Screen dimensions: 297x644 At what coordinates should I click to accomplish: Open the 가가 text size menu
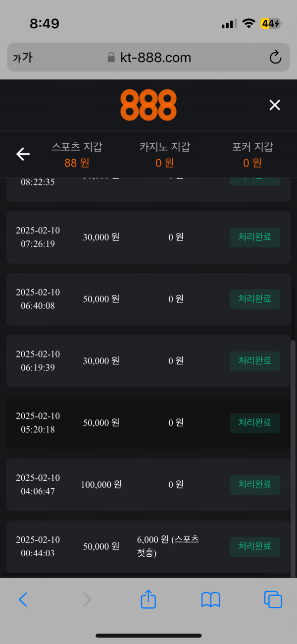click(x=23, y=58)
